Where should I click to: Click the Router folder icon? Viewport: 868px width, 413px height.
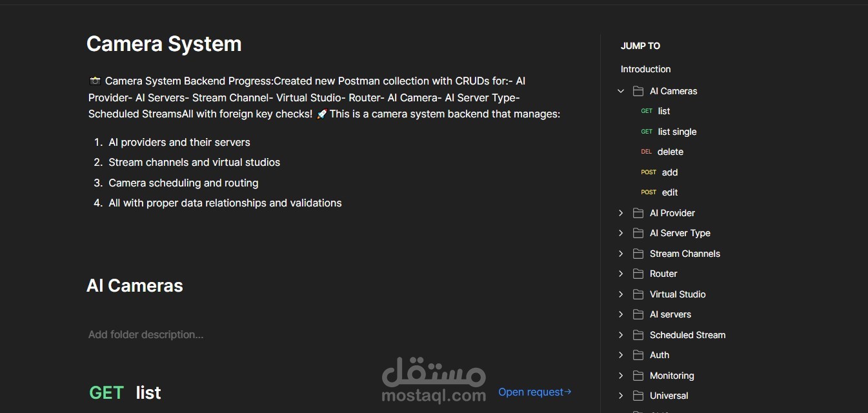[x=638, y=274]
